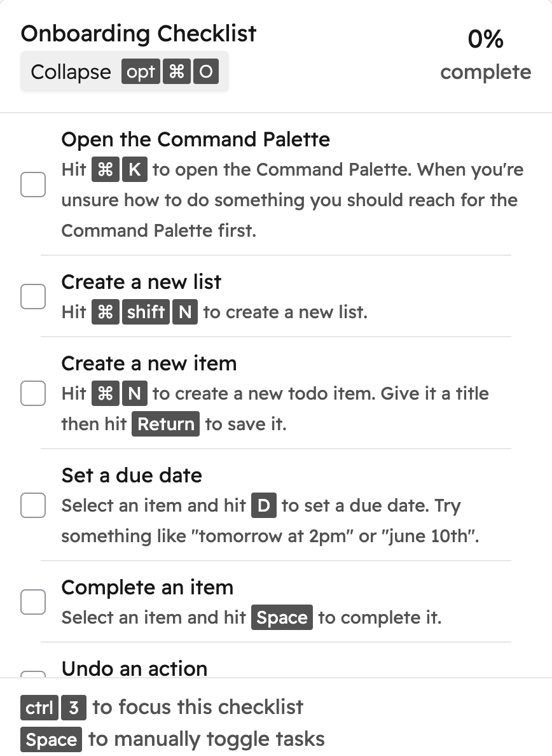This screenshot has height=756, width=552.
Task: Click the Space key badge under Complete an item
Action: (282, 618)
